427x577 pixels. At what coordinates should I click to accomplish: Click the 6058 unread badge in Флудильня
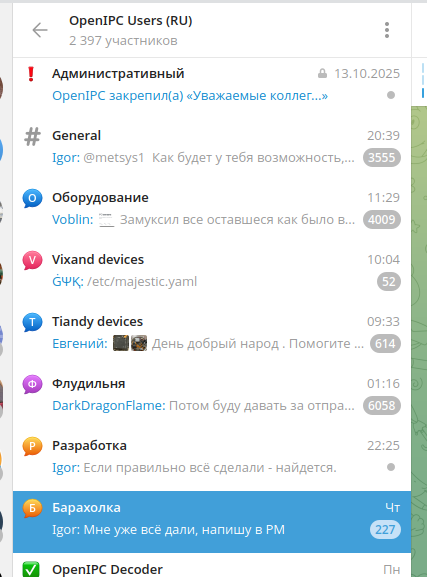point(382,406)
